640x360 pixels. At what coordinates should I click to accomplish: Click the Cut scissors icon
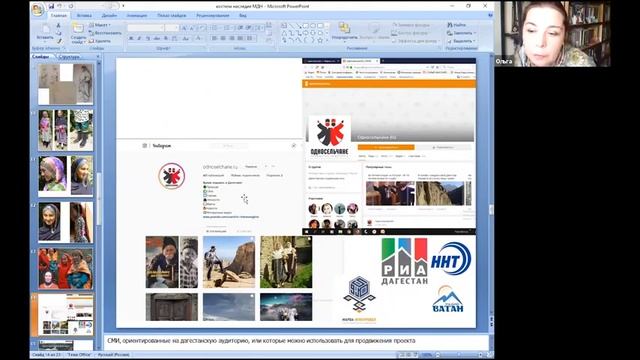pyautogui.click(x=59, y=25)
